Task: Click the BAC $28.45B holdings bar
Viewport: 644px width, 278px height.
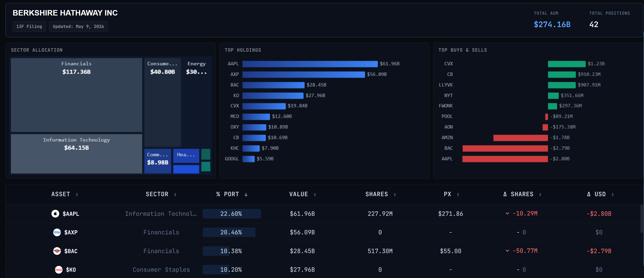Action: 274,85
